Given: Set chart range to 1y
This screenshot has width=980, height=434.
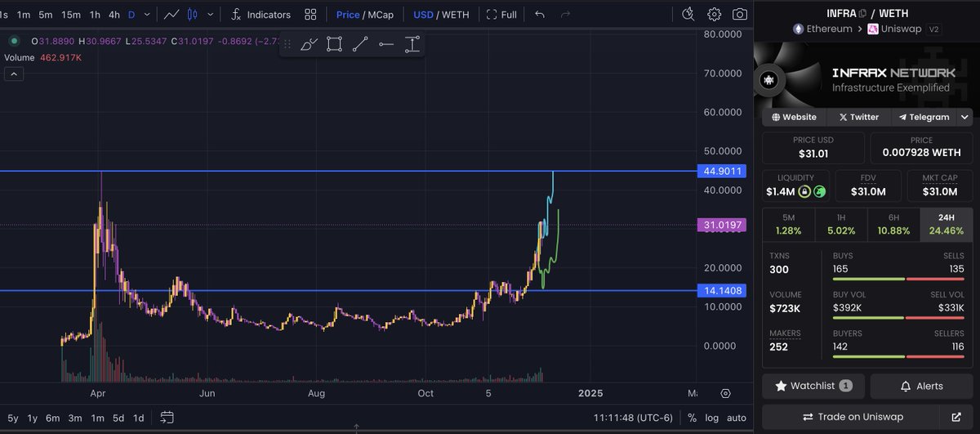Looking at the screenshot, I should pyautogui.click(x=33, y=418).
